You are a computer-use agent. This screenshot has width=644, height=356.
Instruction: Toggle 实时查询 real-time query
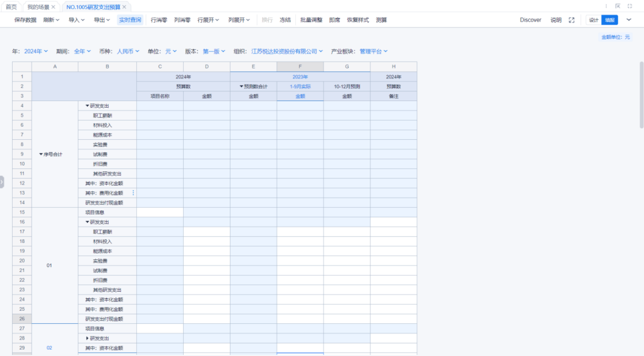[x=130, y=20]
